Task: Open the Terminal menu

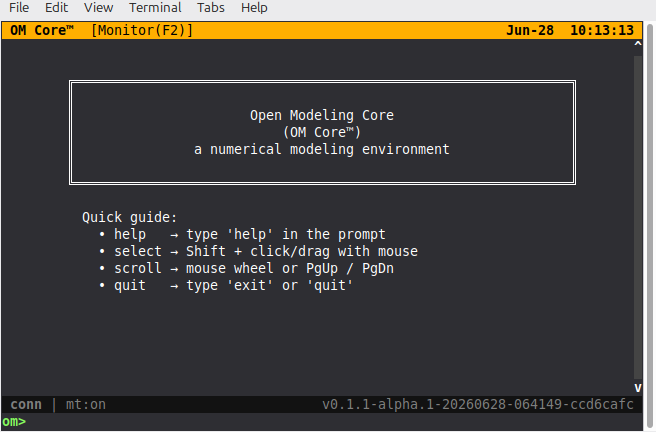Action: click(x=155, y=8)
